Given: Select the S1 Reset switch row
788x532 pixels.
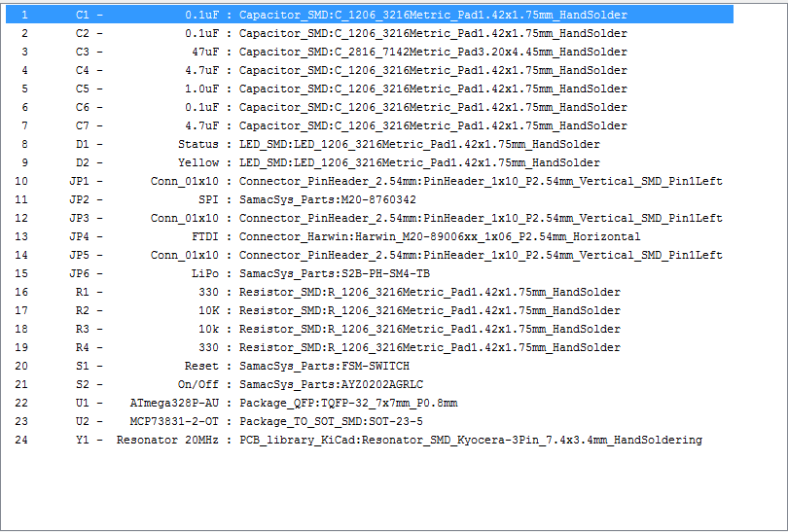Looking at the screenshot, I should 370,367.
